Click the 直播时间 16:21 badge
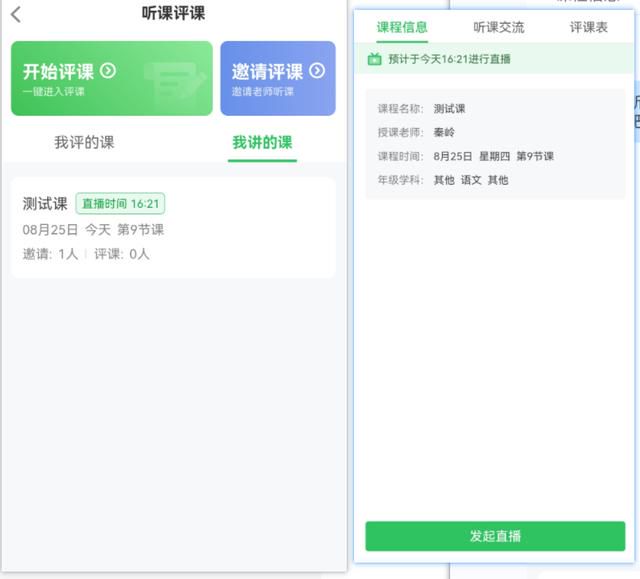 (x=120, y=204)
